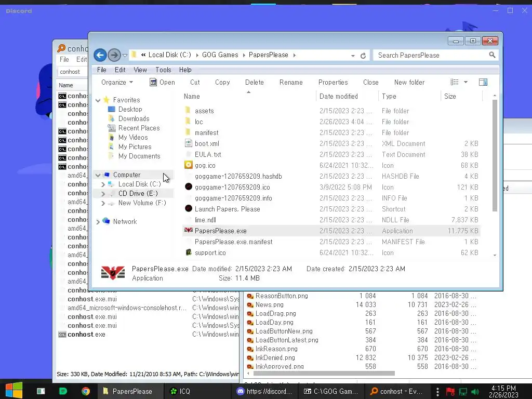Open the Organize dropdown

point(117,83)
